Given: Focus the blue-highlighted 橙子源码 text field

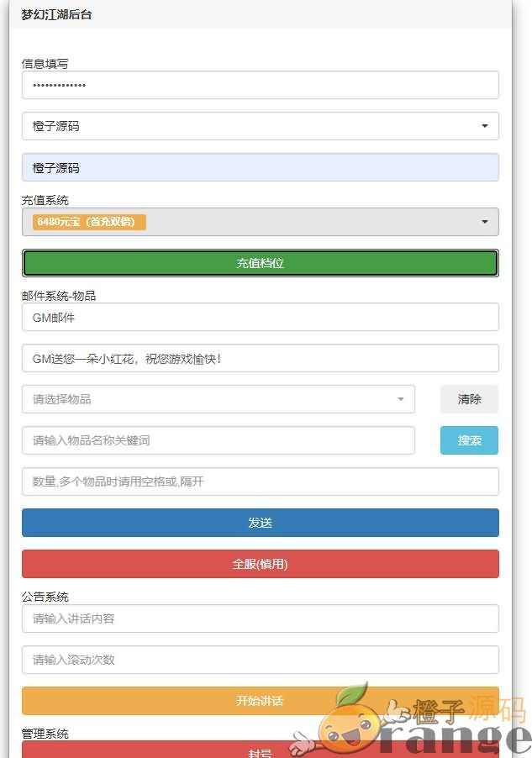Looking at the screenshot, I should click(x=260, y=167).
